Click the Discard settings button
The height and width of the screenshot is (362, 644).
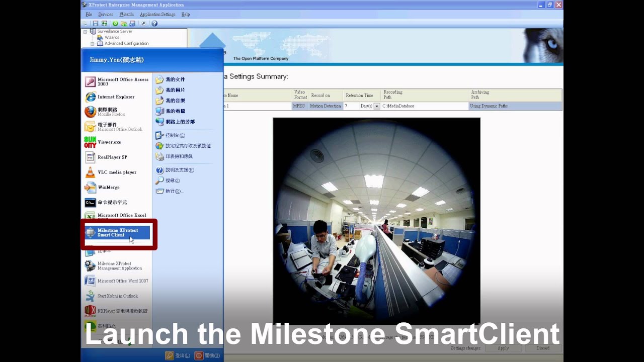pyautogui.click(x=543, y=348)
